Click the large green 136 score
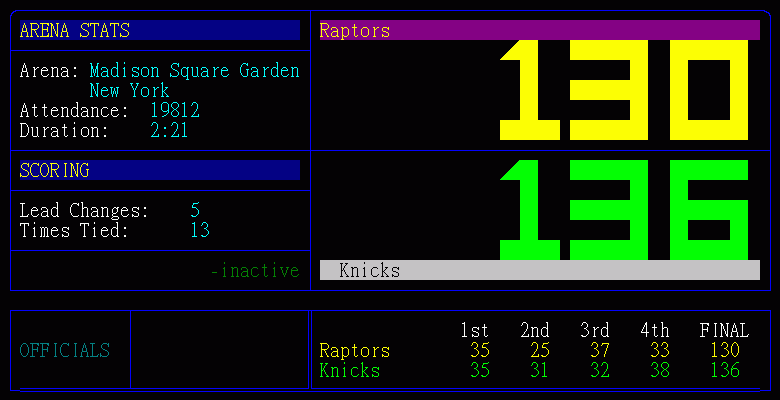Image resolution: width=780 pixels, height=400 pixels. coord(624,210)
